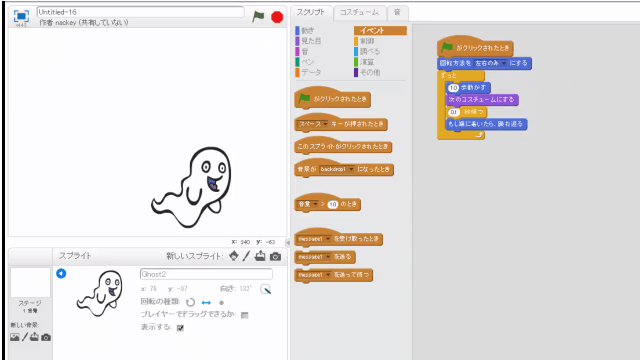
Task: Toggle the draggable in player checkbox
Action: point(244,315)
